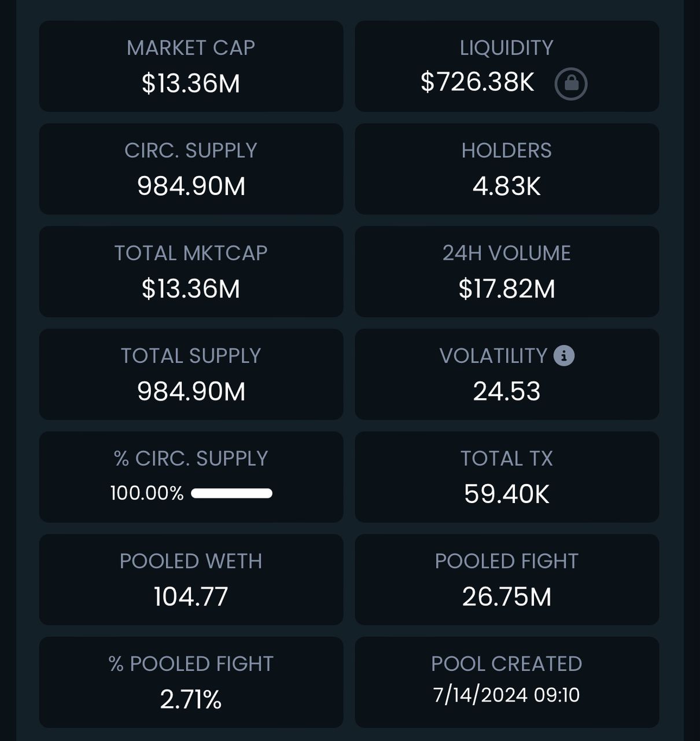
Task: Click the % Pooled FIGHT 2.71% card
Action: [191, 683]
